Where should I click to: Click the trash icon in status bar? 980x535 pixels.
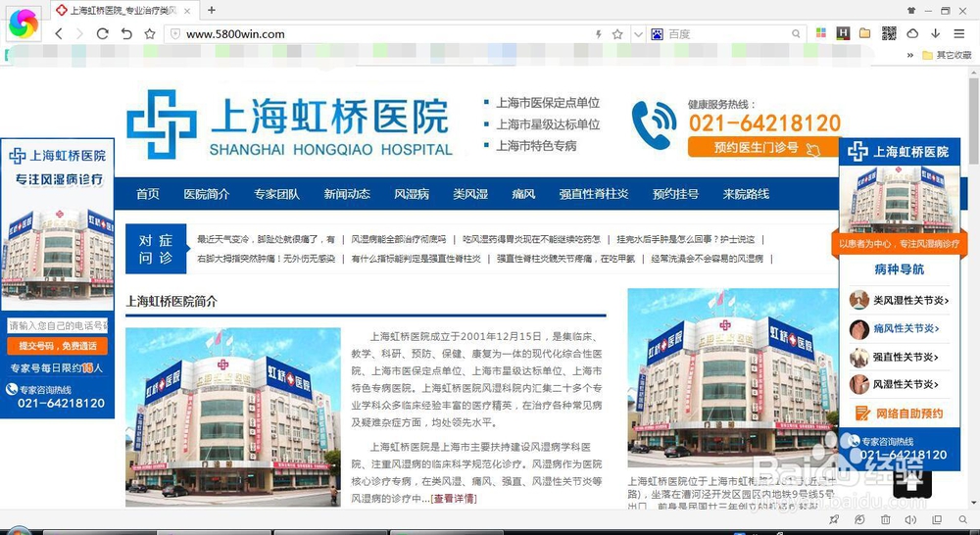pos(886,520)
